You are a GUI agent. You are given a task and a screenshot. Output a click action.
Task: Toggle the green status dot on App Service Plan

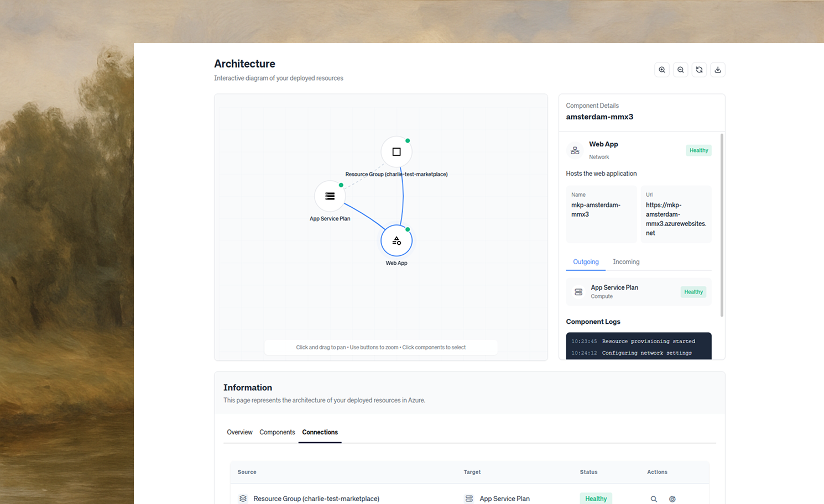(341, 185)
